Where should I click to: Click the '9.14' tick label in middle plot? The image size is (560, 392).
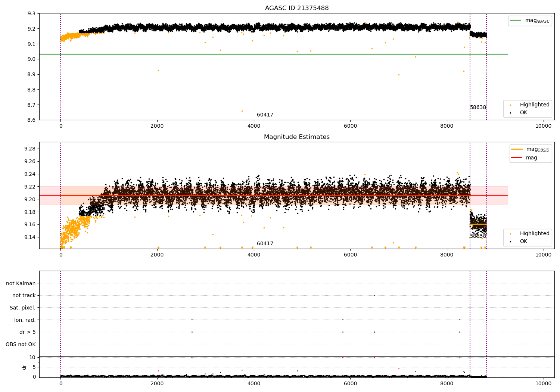click(30, 237)
